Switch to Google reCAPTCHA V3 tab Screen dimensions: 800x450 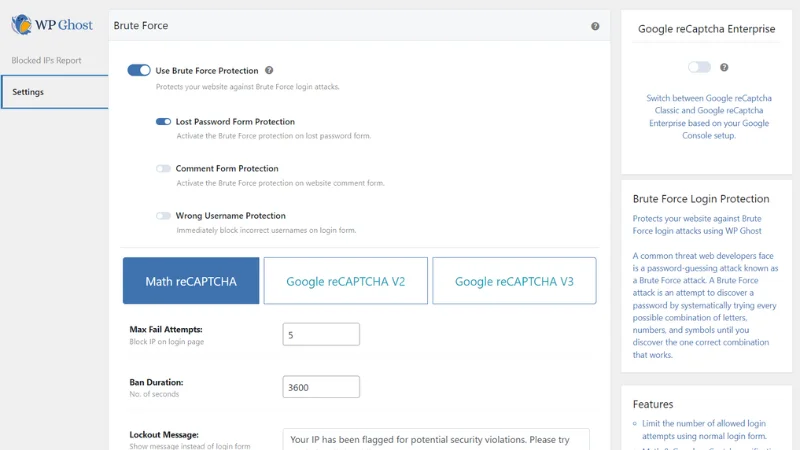tap(514, 281)
